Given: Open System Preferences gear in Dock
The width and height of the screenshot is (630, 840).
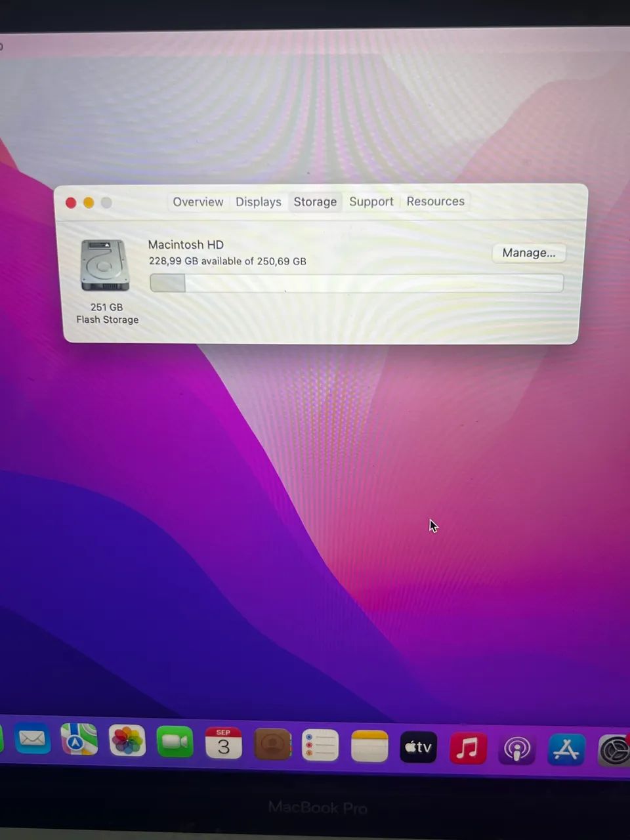Looking at the screenshot, I should point(615,751).
